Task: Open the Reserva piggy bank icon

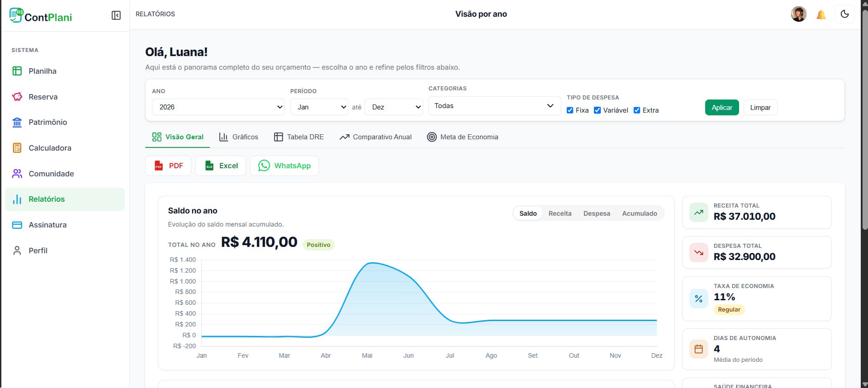Action: click(17, 97)
